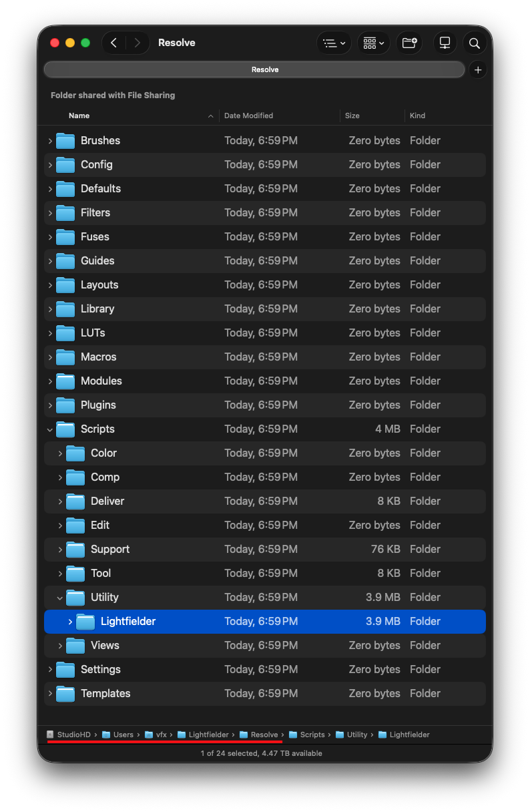Select the Plugins folder icon
This screenshot has width=530, height=812.
(x=65, y=405)
